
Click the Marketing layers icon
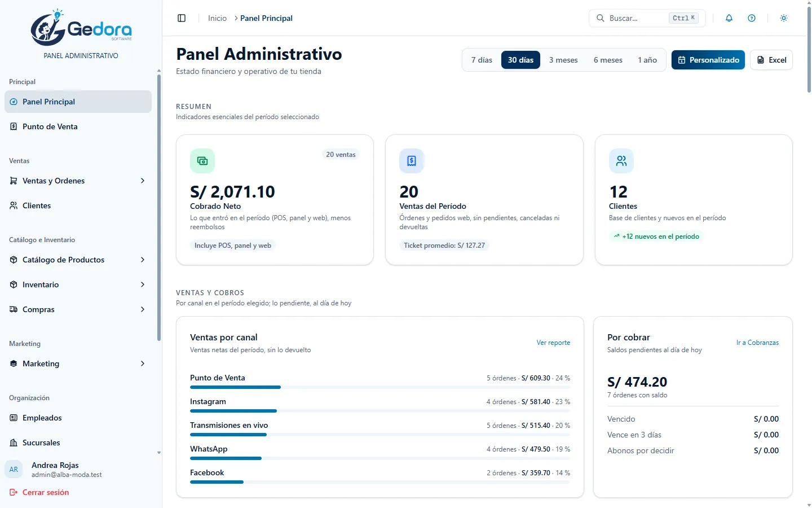[14, 364]
